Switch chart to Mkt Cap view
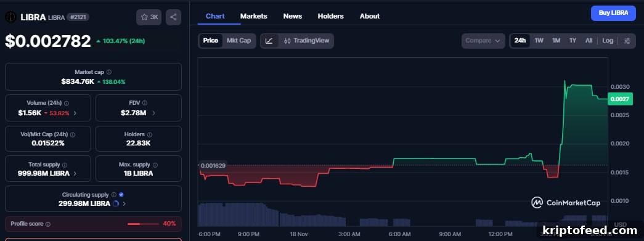 pos(238,41)
